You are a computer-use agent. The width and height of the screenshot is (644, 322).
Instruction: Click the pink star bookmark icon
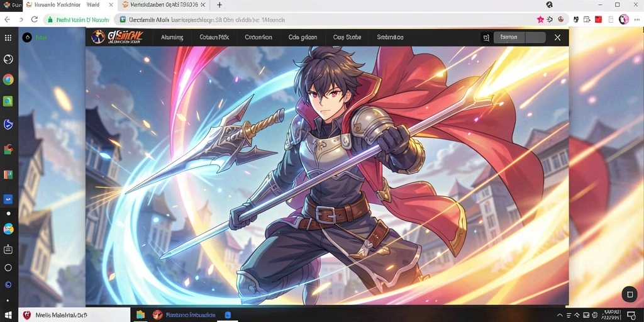[540, 19]
